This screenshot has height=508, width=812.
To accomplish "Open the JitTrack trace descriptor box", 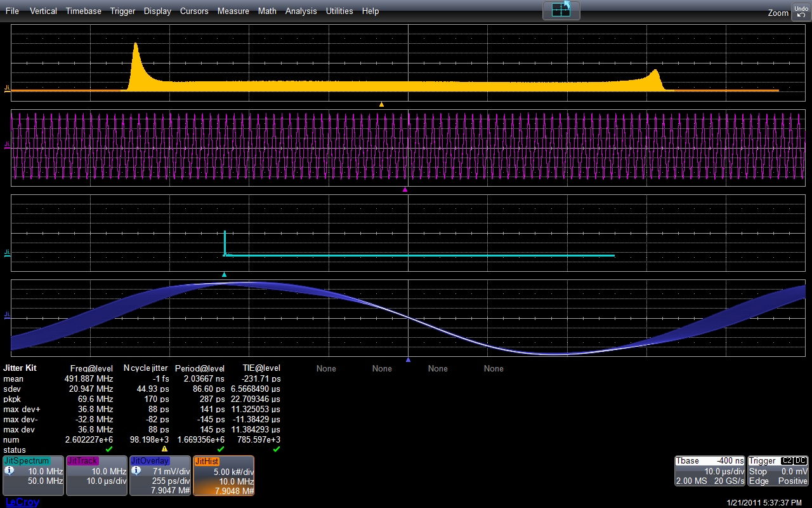I will [x=96, y=475].
